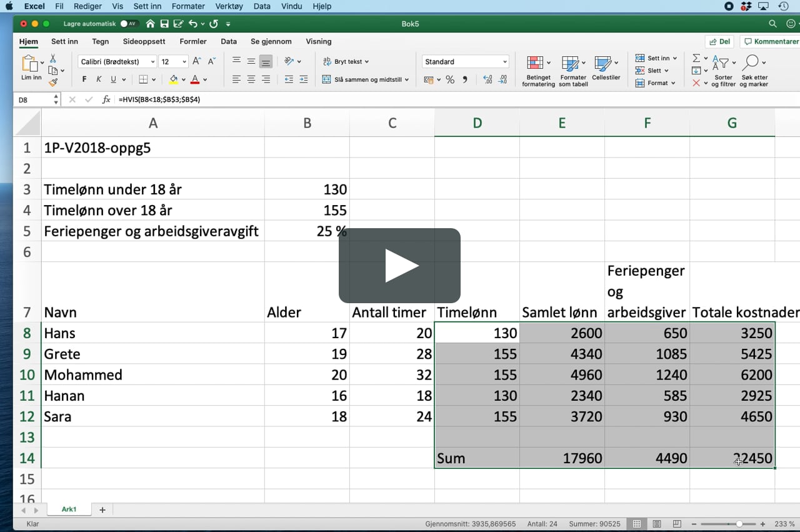Click the Del share button
This screenshot has height=532, width=800.
pyautogui.click(x=719, y=41)
